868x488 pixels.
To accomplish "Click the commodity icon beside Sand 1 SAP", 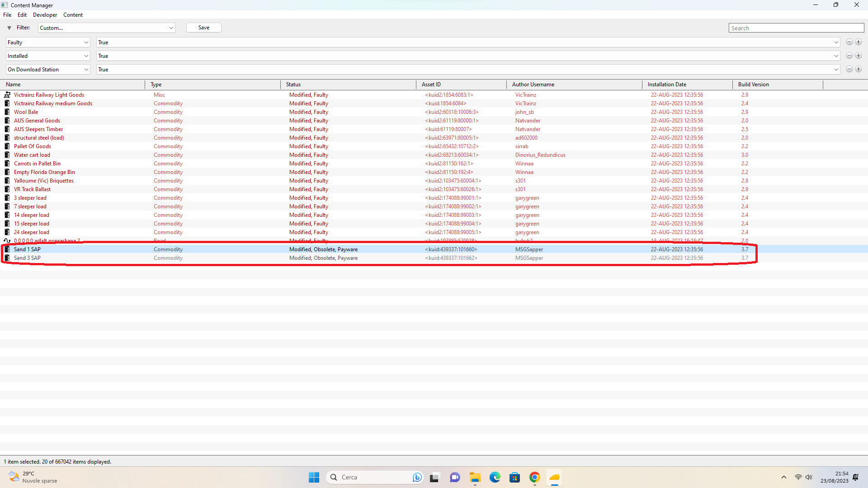I will coord(7,249).
